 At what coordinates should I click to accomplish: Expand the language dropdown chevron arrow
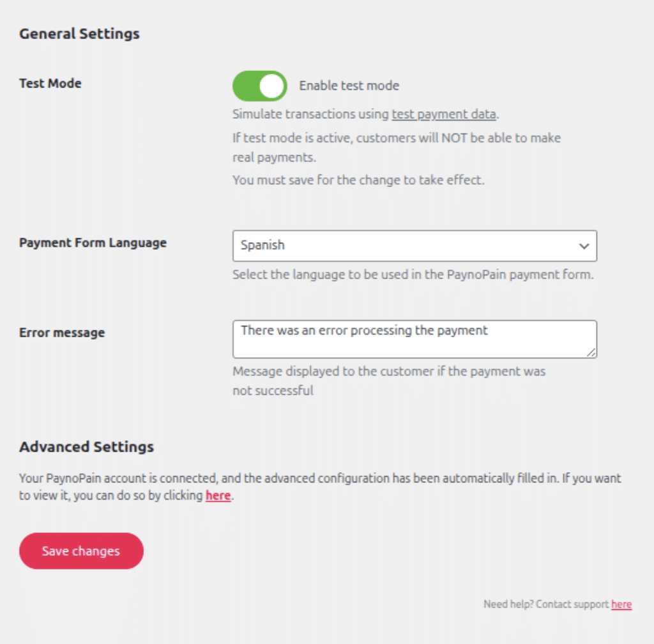(583, 246)
